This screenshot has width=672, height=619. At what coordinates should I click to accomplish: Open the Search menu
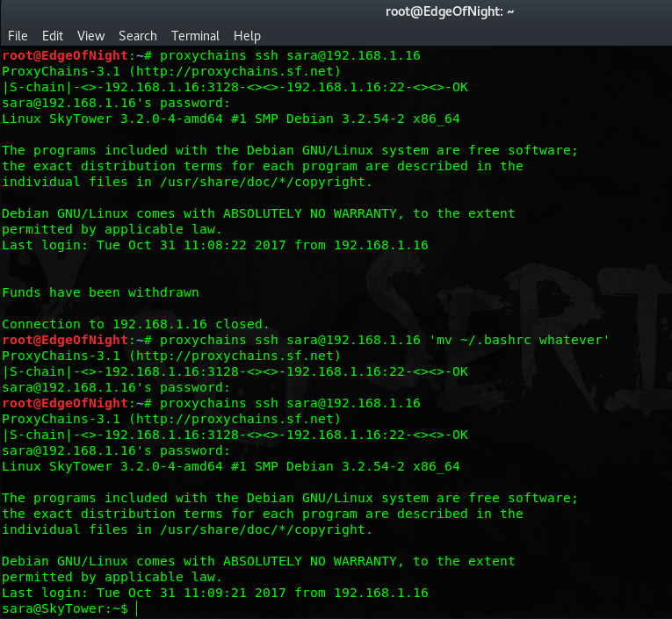click(x=138, y=36)
